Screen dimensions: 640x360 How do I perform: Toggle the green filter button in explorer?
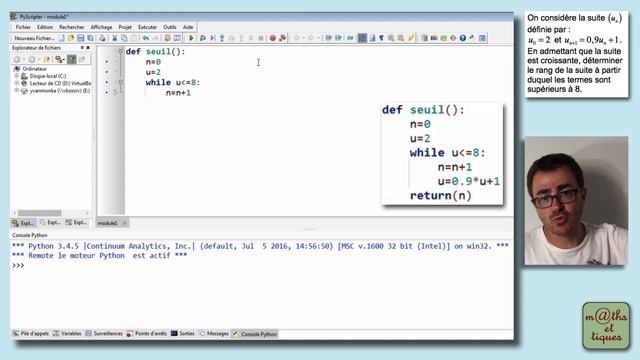click(72, 59)
